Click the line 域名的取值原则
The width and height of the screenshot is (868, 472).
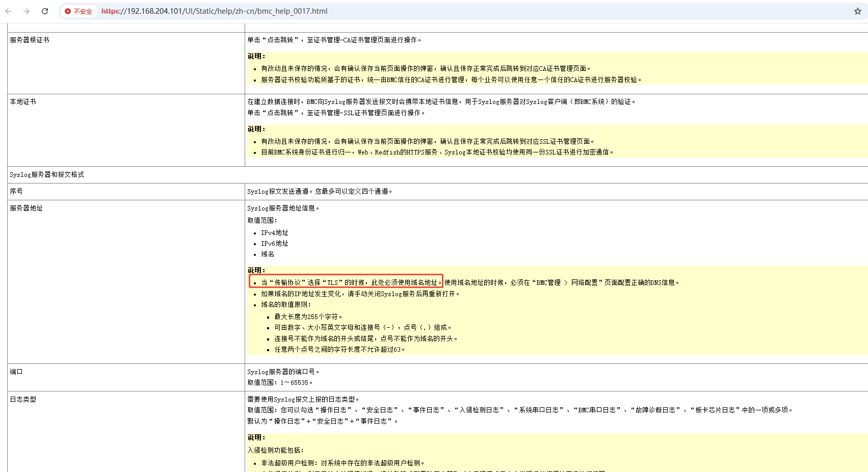tap(286, 304)
